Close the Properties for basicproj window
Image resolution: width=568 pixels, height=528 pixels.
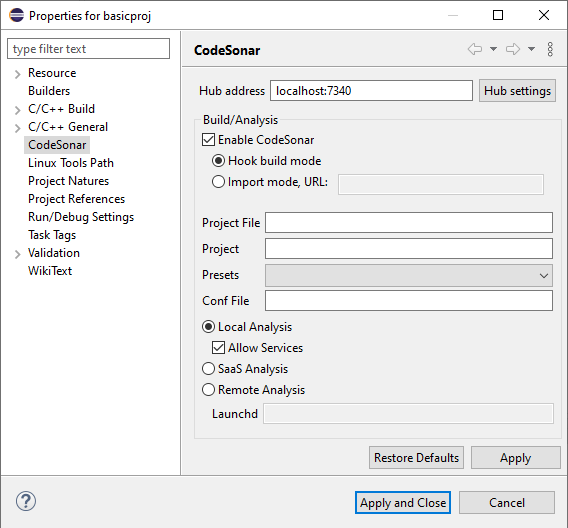click(544, 15)
